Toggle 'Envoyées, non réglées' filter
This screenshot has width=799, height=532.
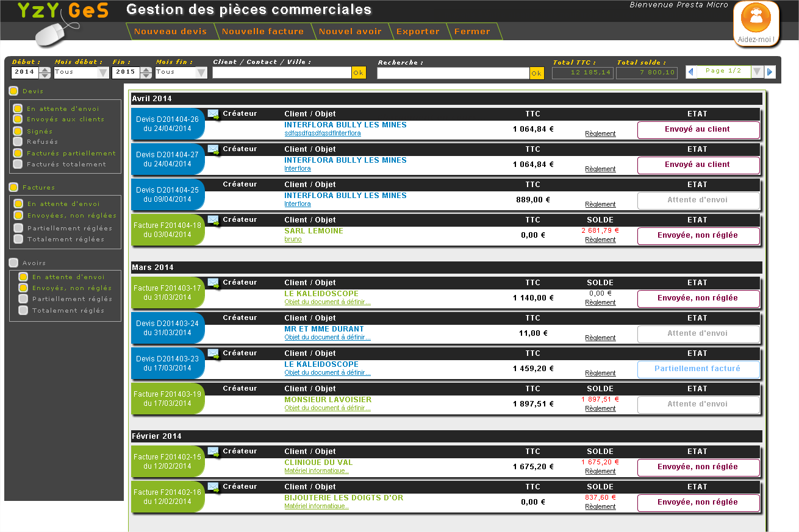[x=18, y=215]
